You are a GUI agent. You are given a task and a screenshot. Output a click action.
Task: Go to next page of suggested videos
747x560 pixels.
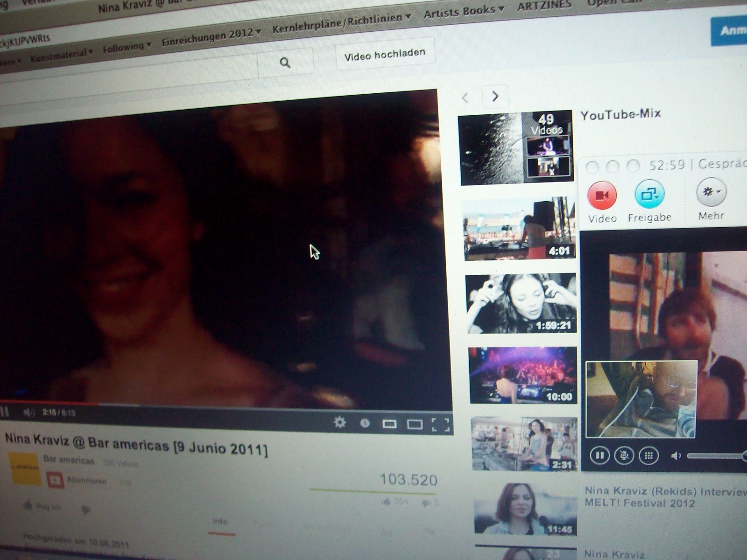(495, 96)
